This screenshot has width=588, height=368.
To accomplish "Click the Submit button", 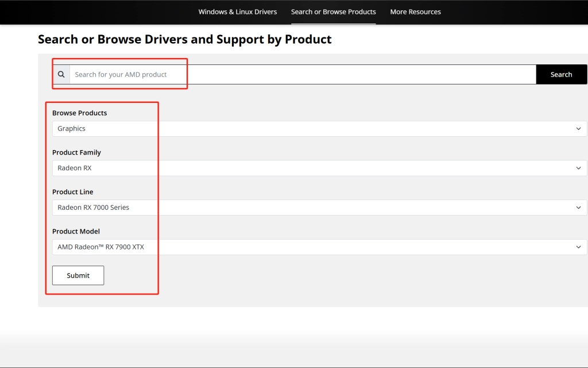I will point(78,275).
